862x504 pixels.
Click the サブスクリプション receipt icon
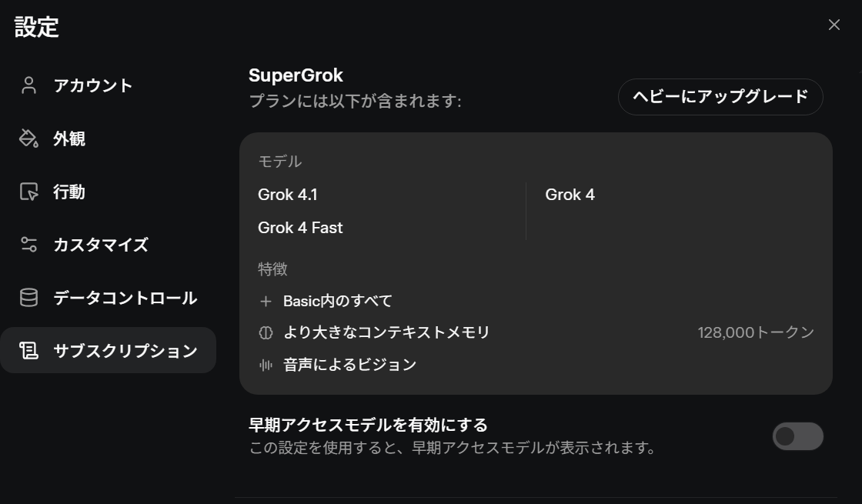point(28,351)
